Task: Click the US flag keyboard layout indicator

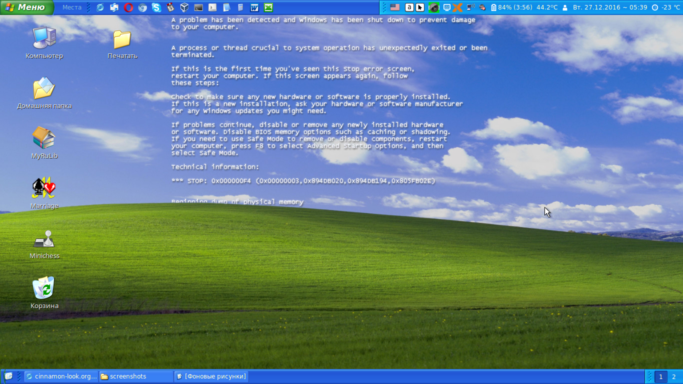Action: tap(395, 7)
